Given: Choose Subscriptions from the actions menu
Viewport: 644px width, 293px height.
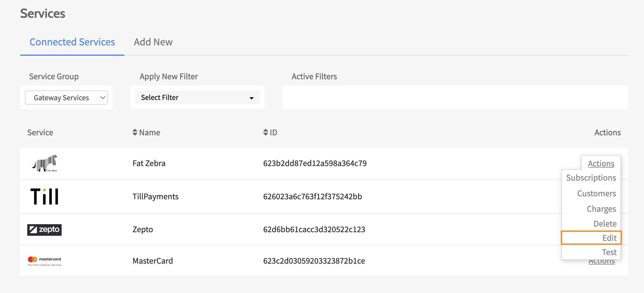Looking at the screenshot, I should [591, 178].
